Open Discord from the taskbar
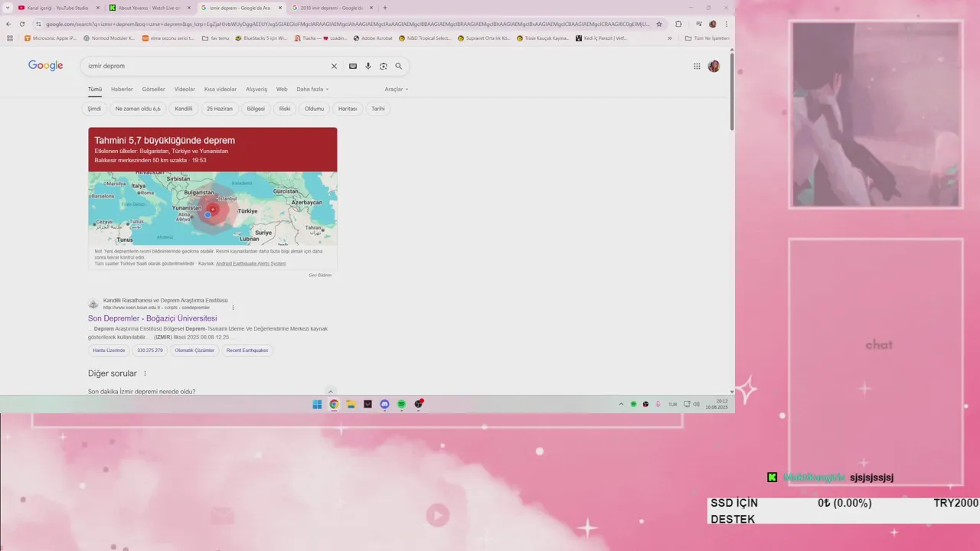980x551 pixels. [384, 404]
